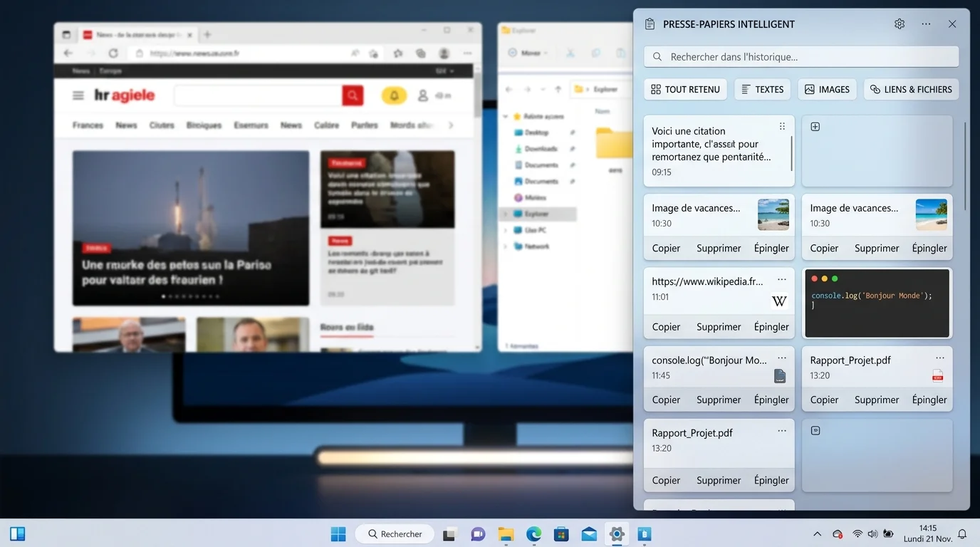Viewport: 980px width, 547px height.
Task: Filter history by LIENS & FICHIERS
Action: pos(911,89)
